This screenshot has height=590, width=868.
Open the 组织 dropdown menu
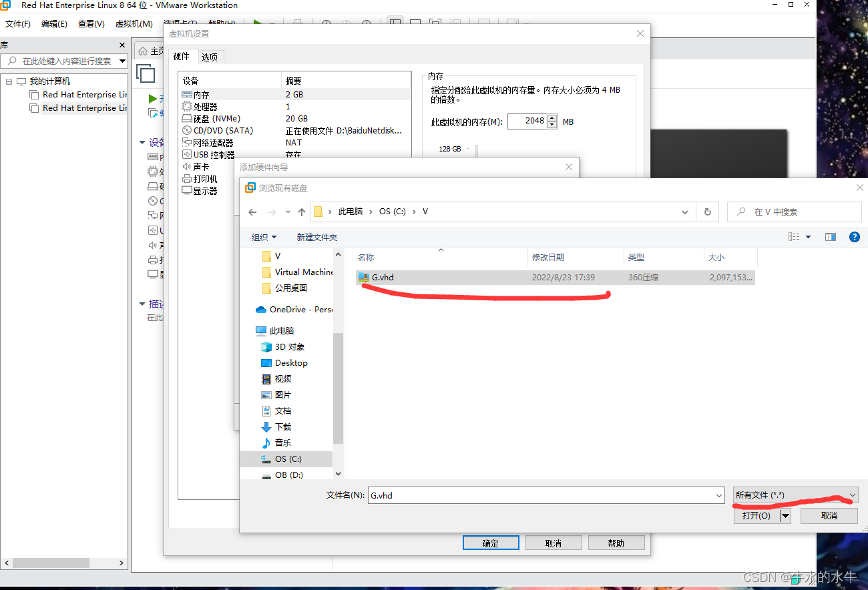264,238
